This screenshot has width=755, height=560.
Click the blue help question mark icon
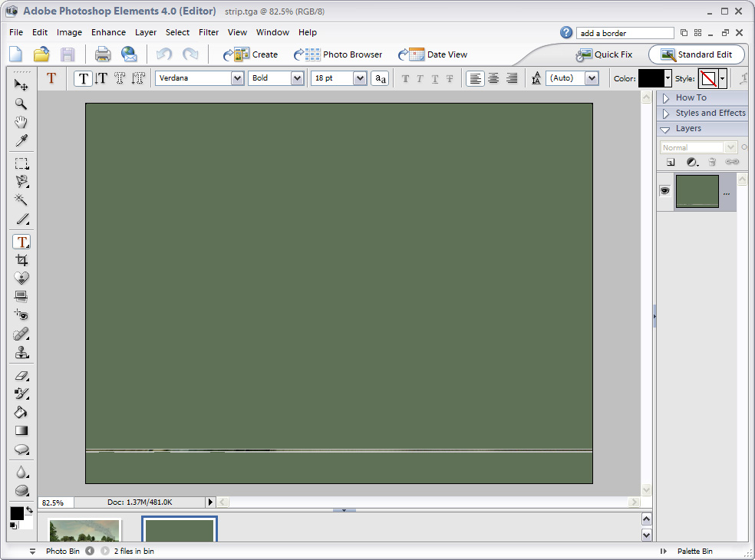click(566, 32)
